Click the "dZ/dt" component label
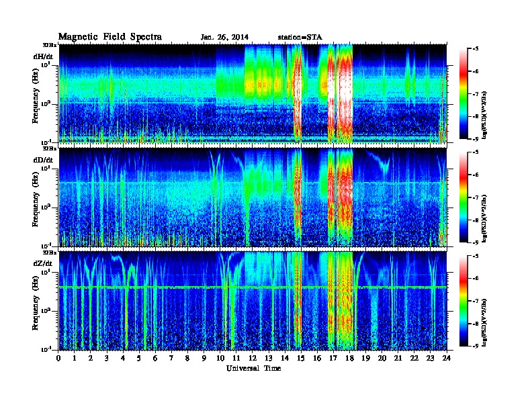The height and width of the screenshot is (411, 532). [43, 263]
